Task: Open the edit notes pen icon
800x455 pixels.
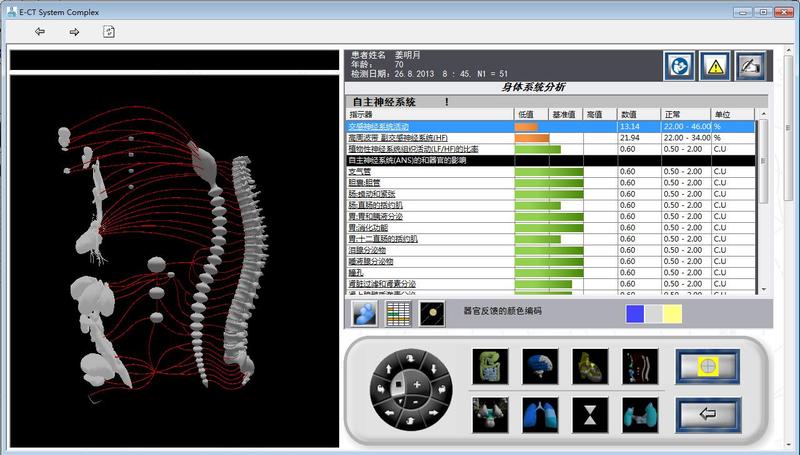Action: point(749,66)
